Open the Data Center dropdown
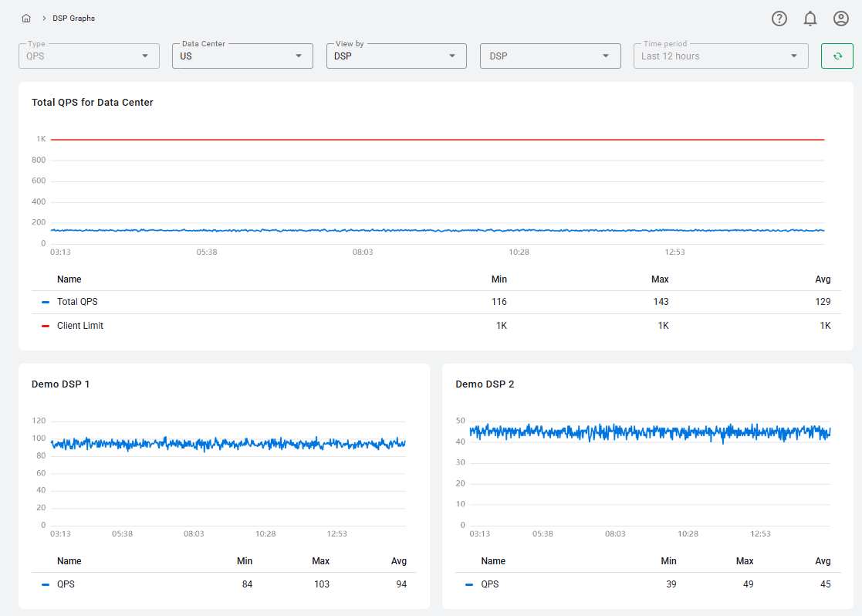 point(242,56)
